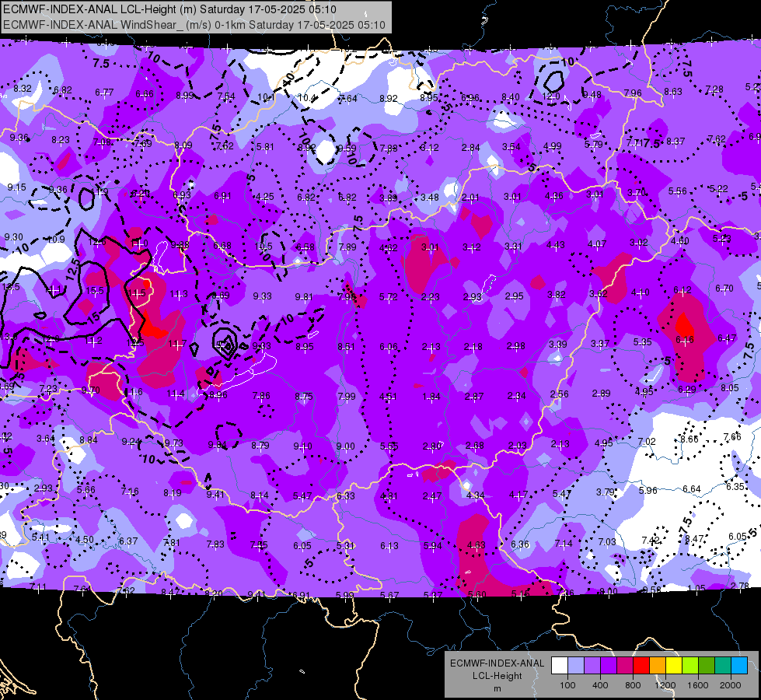
Task: Click the grid value 6.70
Action: 724,289
